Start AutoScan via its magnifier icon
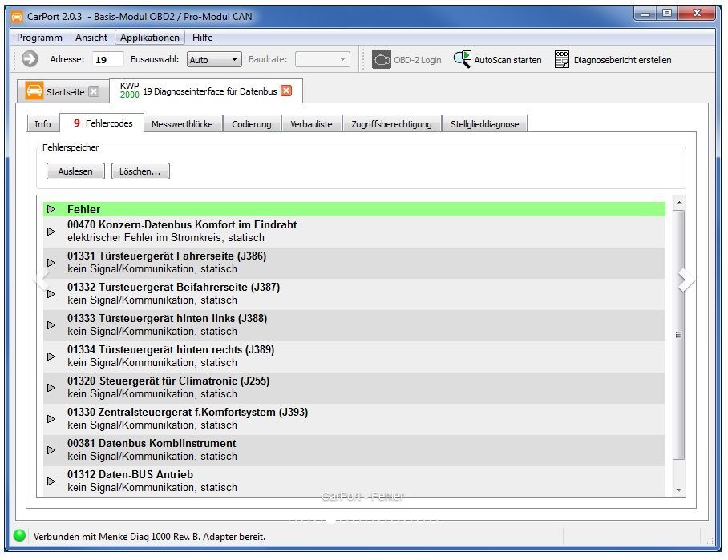728x560 pixels. 463,59
